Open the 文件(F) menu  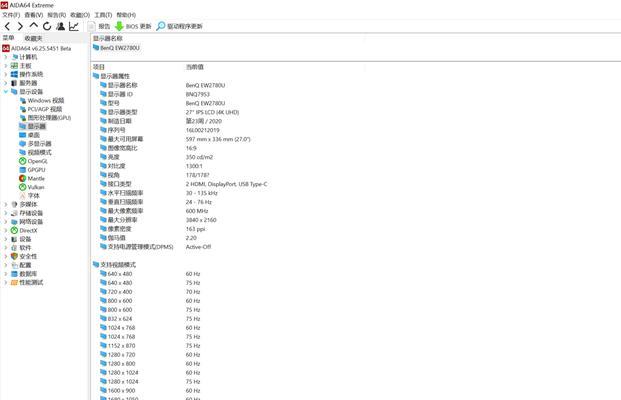(11, 15)
